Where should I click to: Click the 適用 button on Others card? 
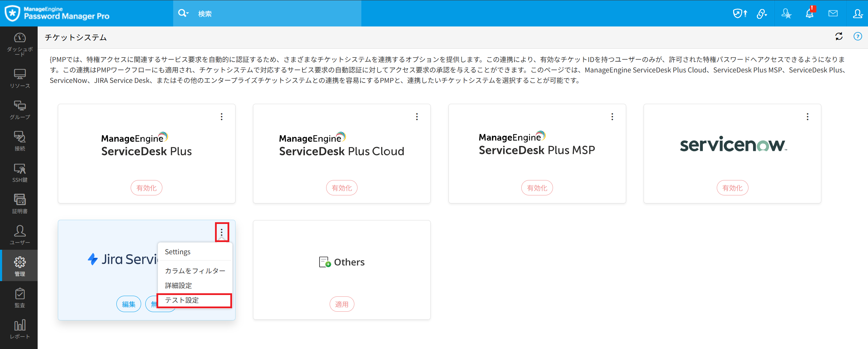[x=341, y=304]
